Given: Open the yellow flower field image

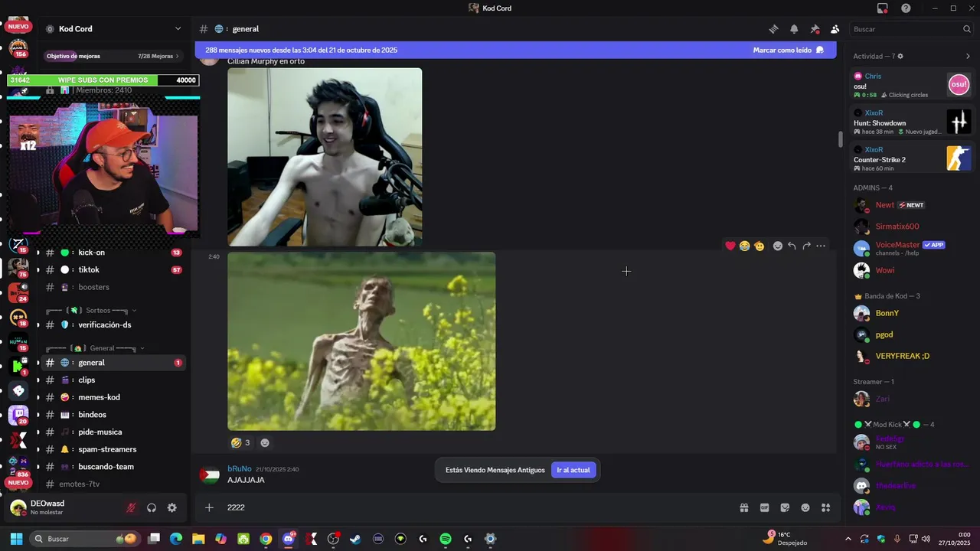Looking at the screenshot, I should (361, 341).
